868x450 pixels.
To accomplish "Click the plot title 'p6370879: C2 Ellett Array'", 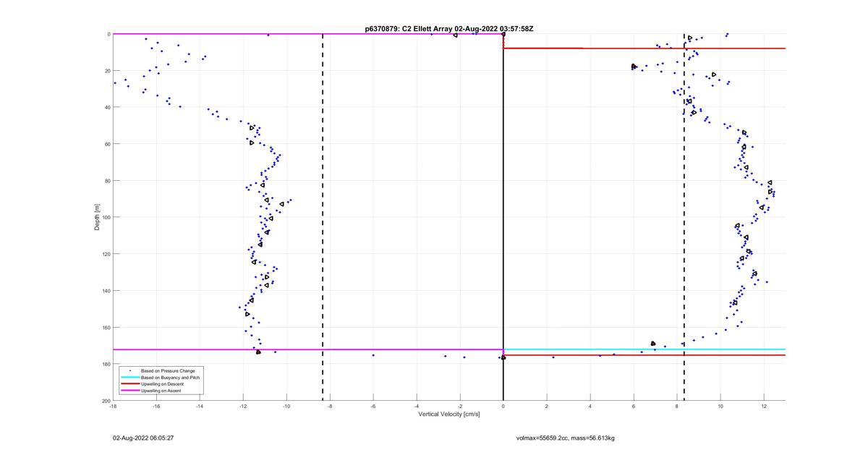I will point(409,28).
